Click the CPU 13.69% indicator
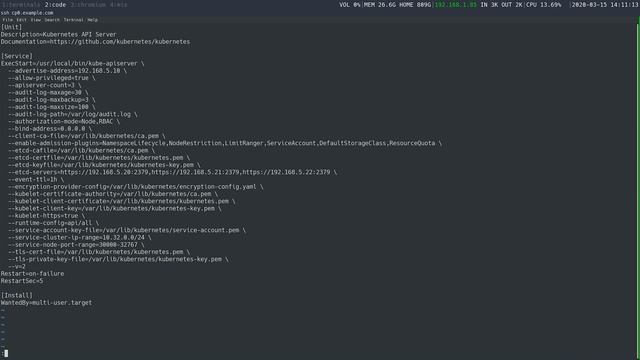640x360 pixels. pos(543,5)
